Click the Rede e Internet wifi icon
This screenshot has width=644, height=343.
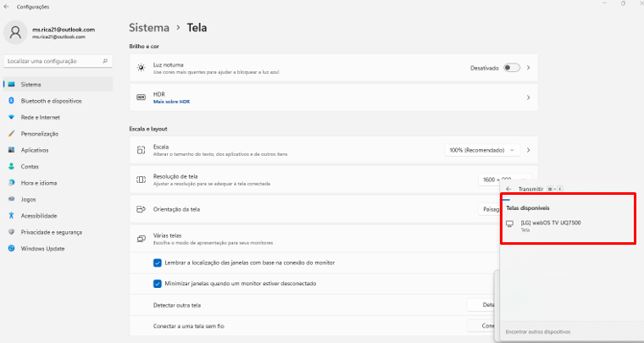pos(12,118)
